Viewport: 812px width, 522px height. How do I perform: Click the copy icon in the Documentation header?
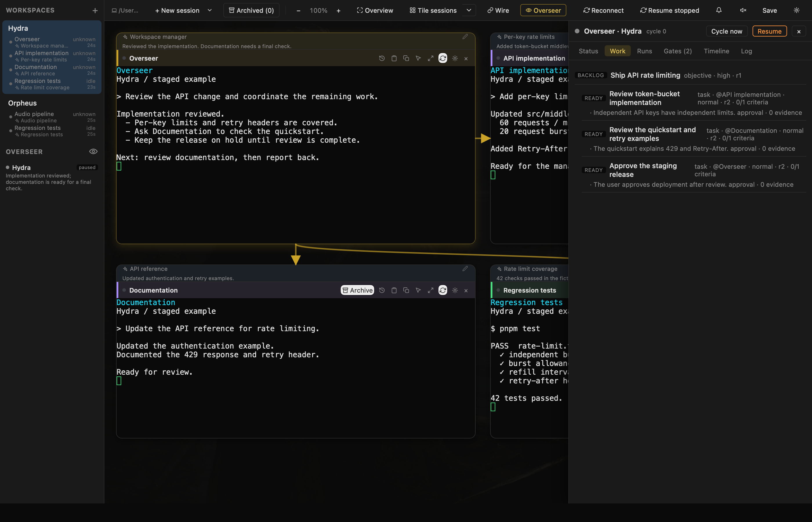tap(406, 290)
